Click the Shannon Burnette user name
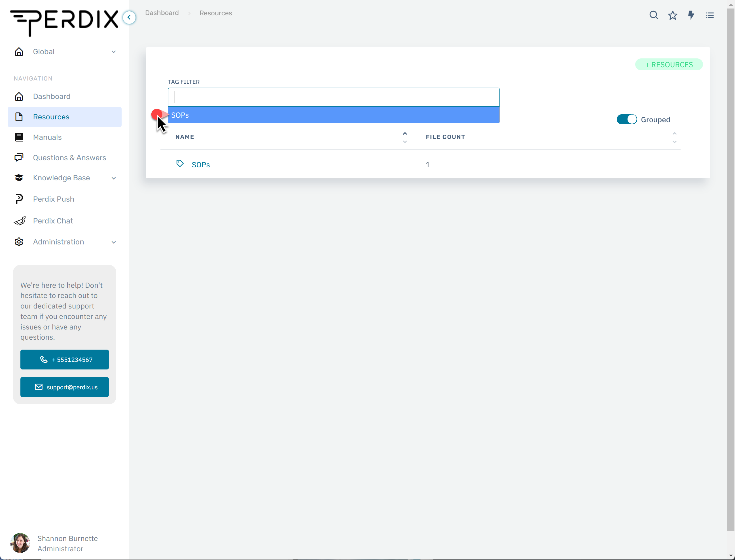 pos(68,538)
